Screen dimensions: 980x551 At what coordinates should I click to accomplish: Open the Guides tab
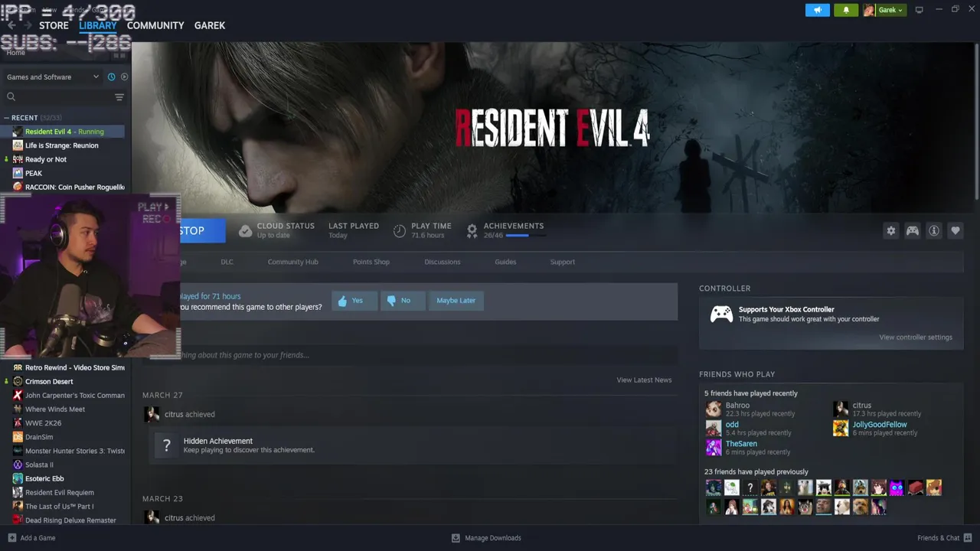505,262
